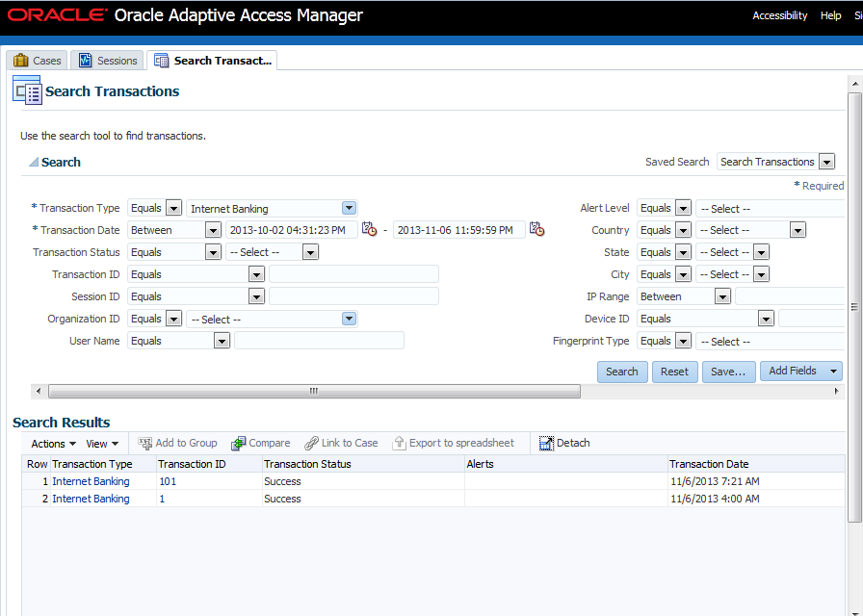Click the horizontal scrollbar right arrow
This screenshot has width=863, height=616.
(837, 391)
